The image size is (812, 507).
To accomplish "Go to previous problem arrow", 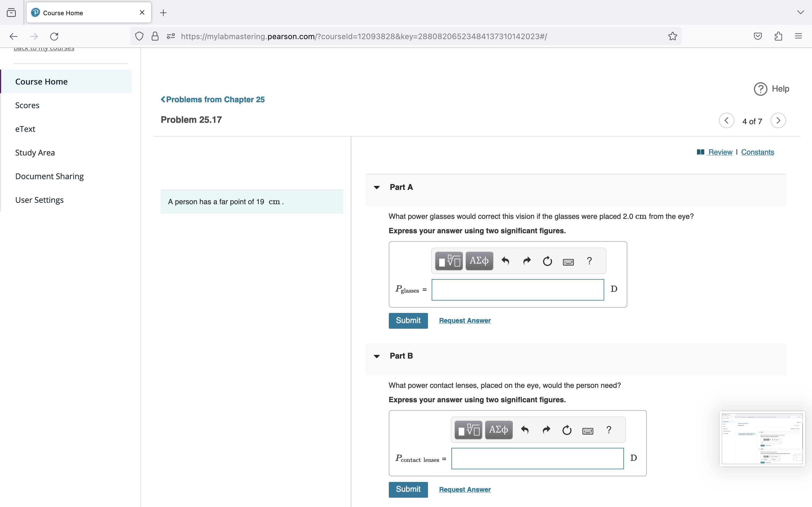I will 727,120.
